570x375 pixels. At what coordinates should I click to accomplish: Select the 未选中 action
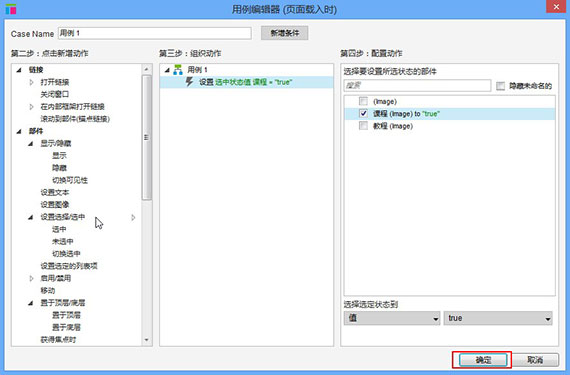pyautogui.click(x=63, y=242)
